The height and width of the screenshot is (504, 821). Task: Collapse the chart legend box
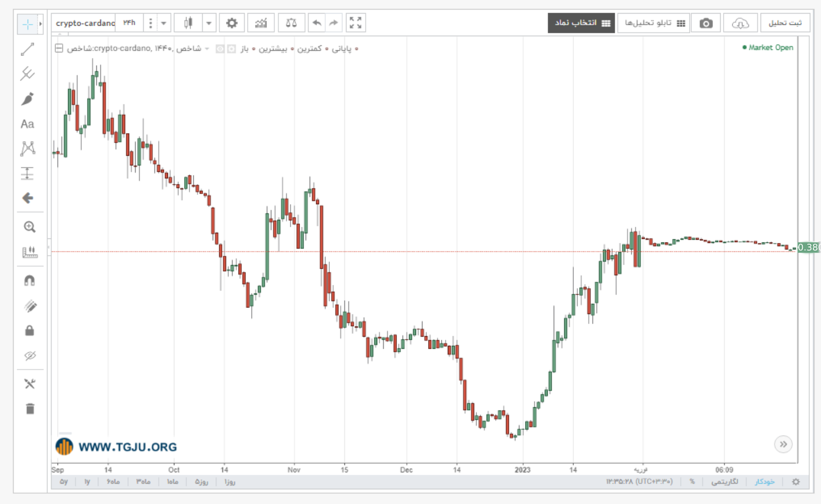click(59, 48)
